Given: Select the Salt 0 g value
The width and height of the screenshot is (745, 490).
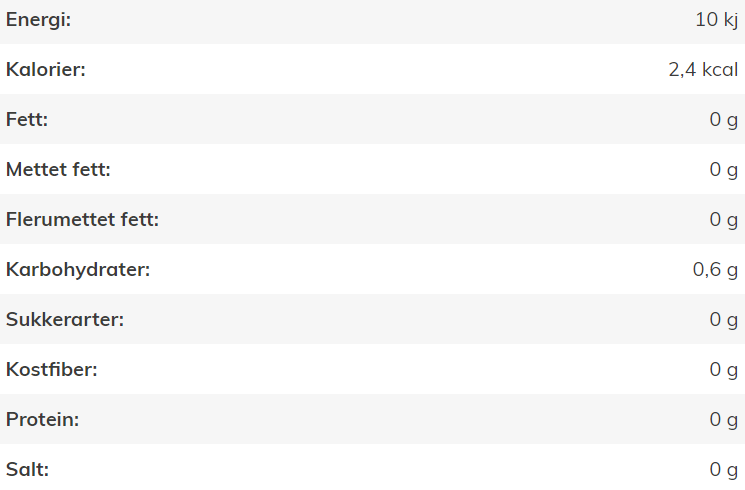Looking at the screenshot, I should pos(724,470).
